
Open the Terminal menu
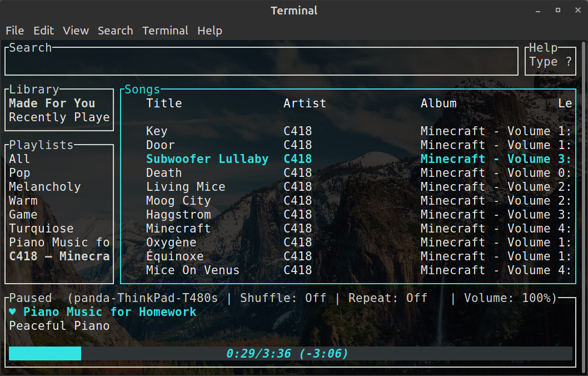pyautogui.click(x=165, y=31)
